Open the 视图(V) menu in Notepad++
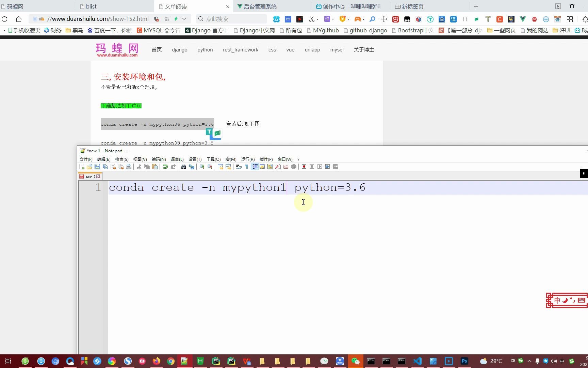This screenshot has width=588, height=368. pos(140,159)
